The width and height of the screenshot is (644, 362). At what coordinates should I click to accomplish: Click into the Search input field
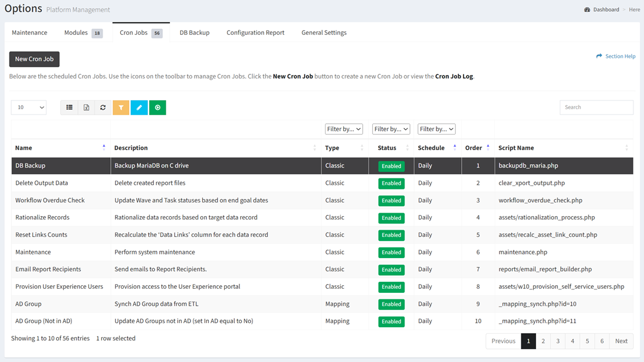click(596, 107)
